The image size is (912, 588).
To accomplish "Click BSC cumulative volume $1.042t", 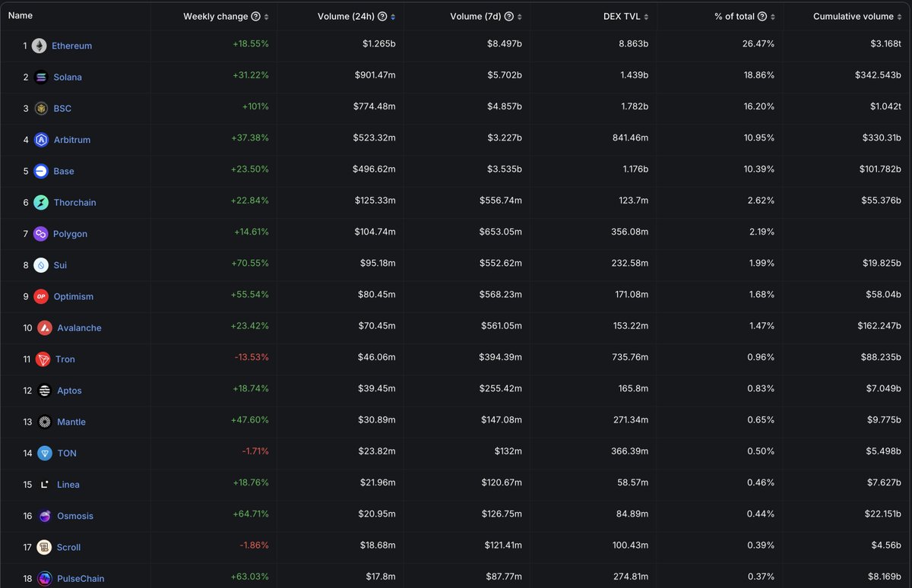I will click(x=885, y=109).
